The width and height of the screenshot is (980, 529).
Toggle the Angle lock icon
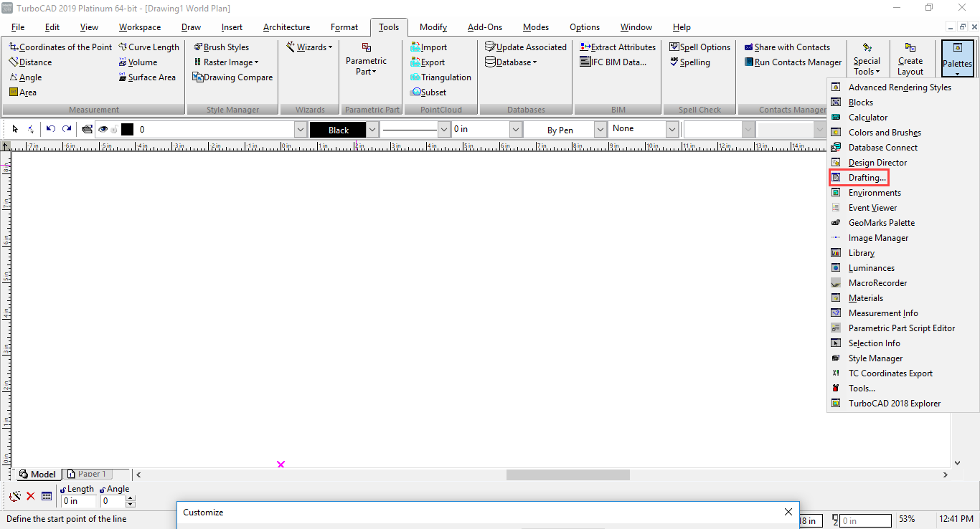[103, 490]
